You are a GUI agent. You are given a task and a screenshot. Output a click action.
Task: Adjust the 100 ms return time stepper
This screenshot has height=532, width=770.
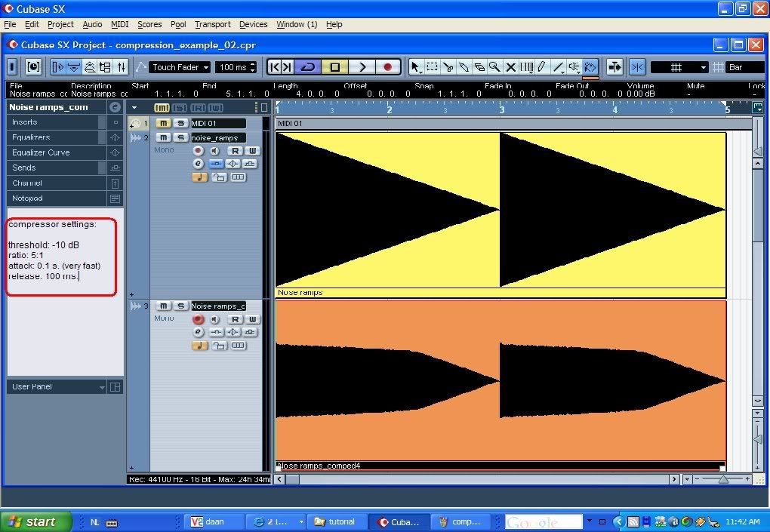tap(253, 67)
